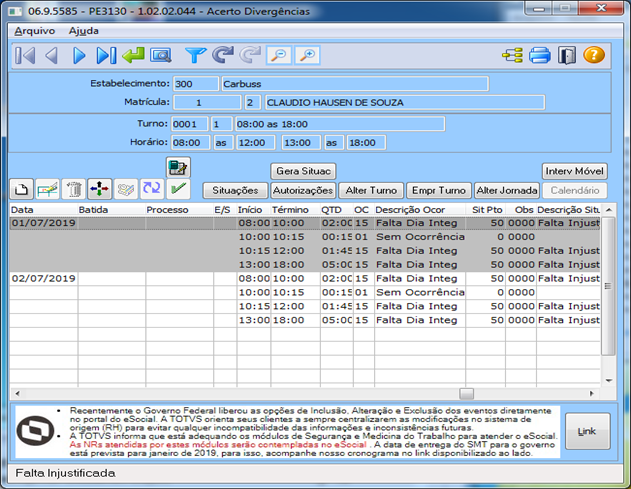Click the Gera Situac button

click(x=303, y=171)
